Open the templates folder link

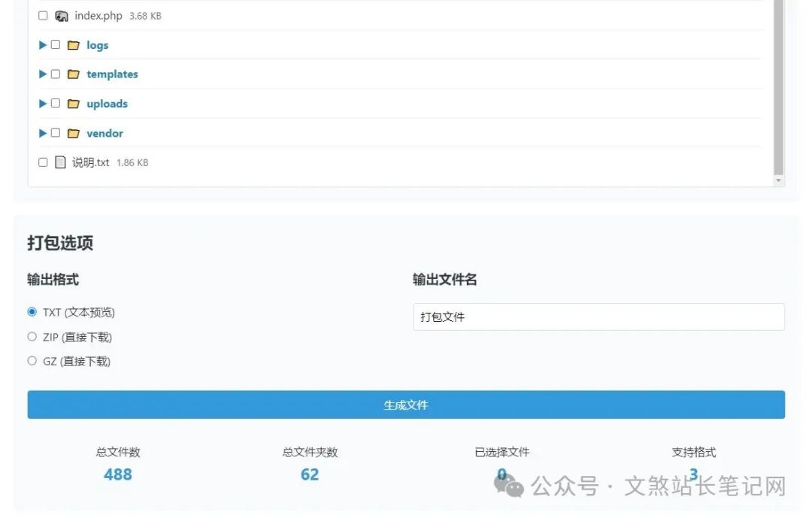[x=111, y=74]
